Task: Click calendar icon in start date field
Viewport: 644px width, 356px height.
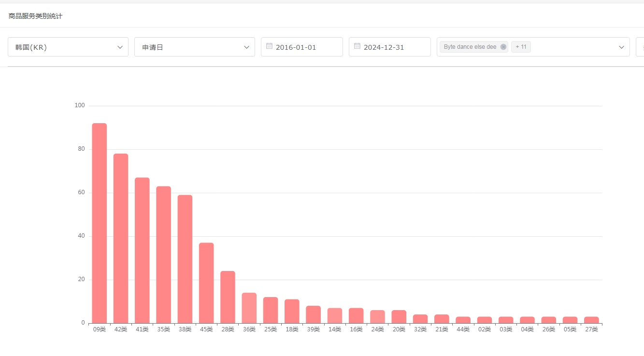Action: 270,46
